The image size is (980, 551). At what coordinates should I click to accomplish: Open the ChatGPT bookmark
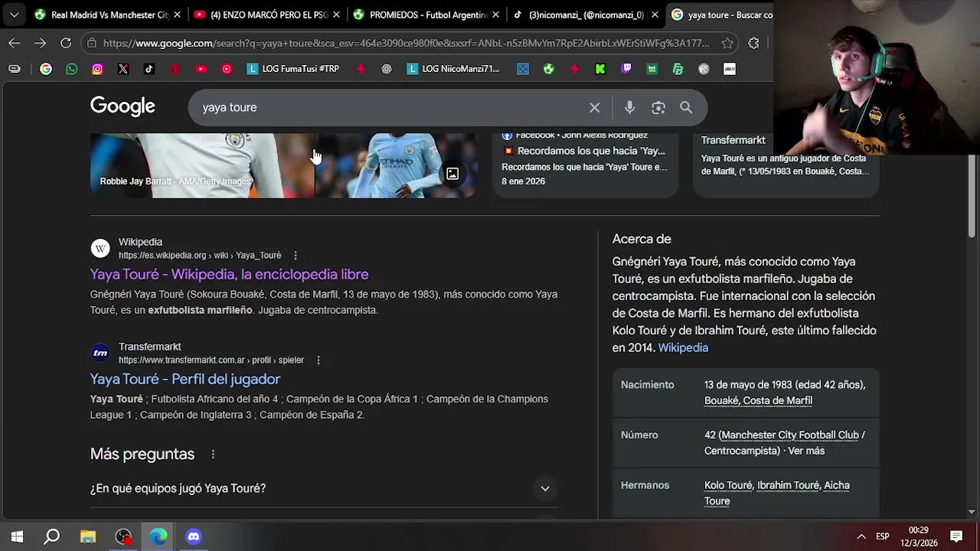387,69
